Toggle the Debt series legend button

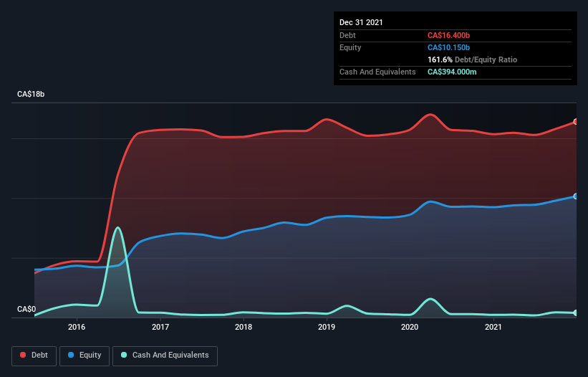coord(34,355)
